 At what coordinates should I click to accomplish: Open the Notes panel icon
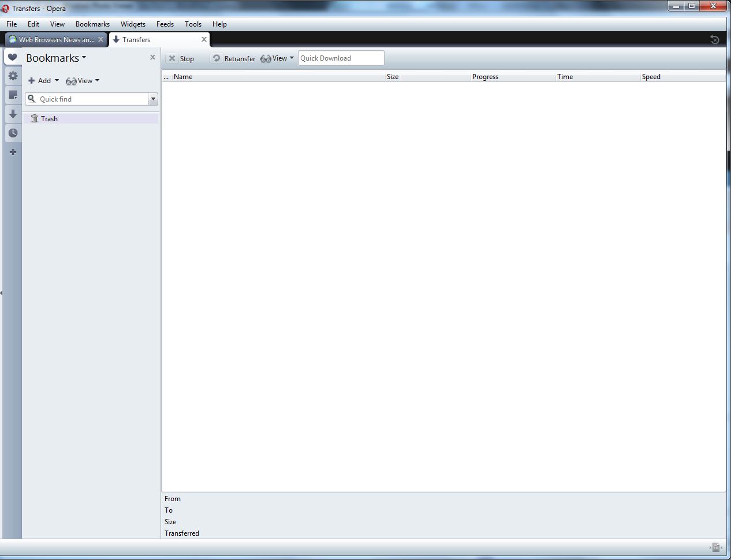(13, 95)
